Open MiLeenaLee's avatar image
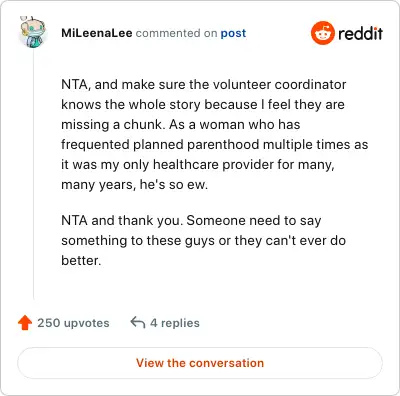 [32, 32]
